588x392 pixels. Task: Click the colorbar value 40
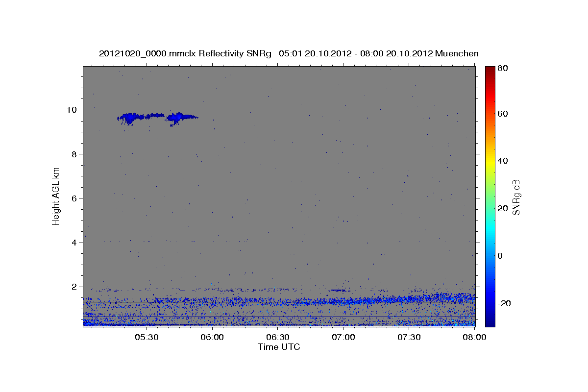[504, 161]
